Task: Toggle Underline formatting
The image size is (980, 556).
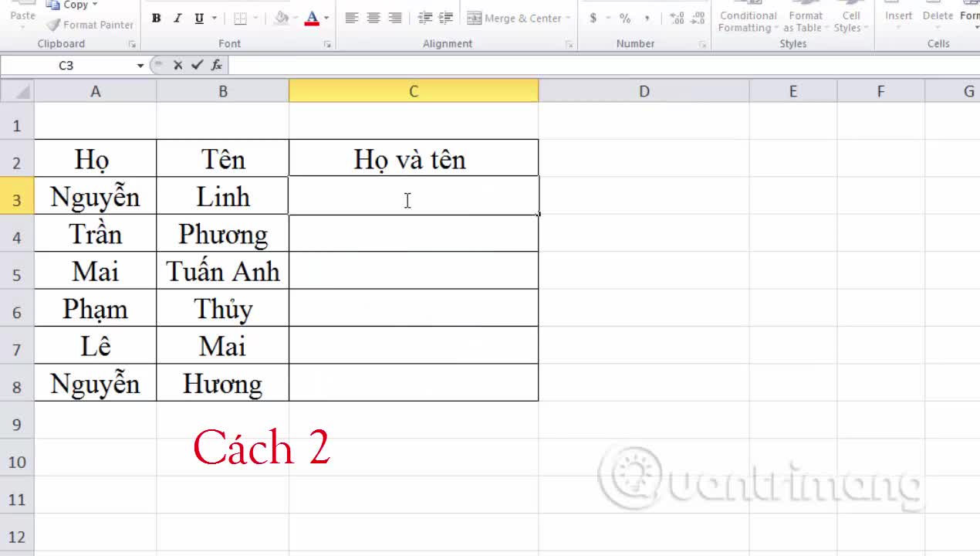Action: coord(200,19)
